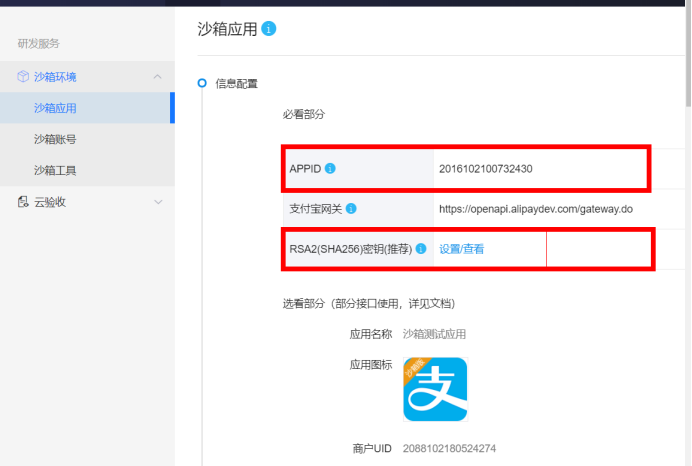Click the Alipay application icon thumbnail
The width and height of the screenshot is (692, 466).
[x=435, y=389]
